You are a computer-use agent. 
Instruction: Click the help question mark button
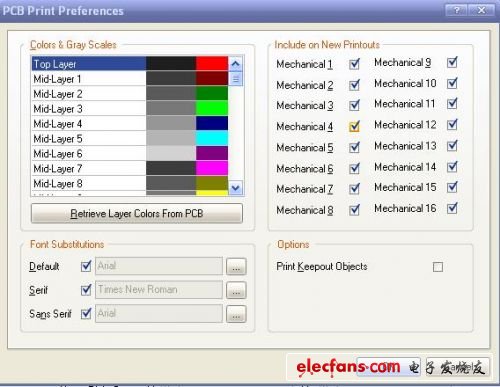click(x=457, y=10)
